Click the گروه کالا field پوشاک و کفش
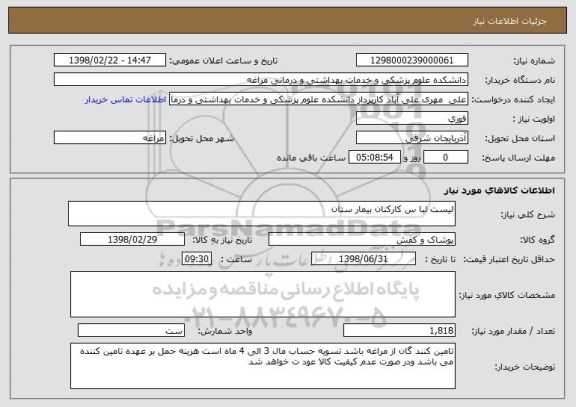This screenshot has height=407, width=576. tap(362, 240)
